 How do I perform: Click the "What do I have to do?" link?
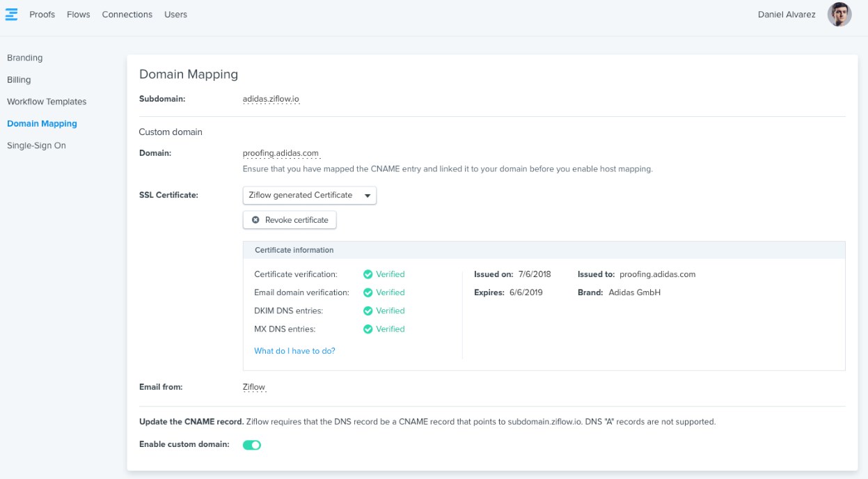coord(294,351)
